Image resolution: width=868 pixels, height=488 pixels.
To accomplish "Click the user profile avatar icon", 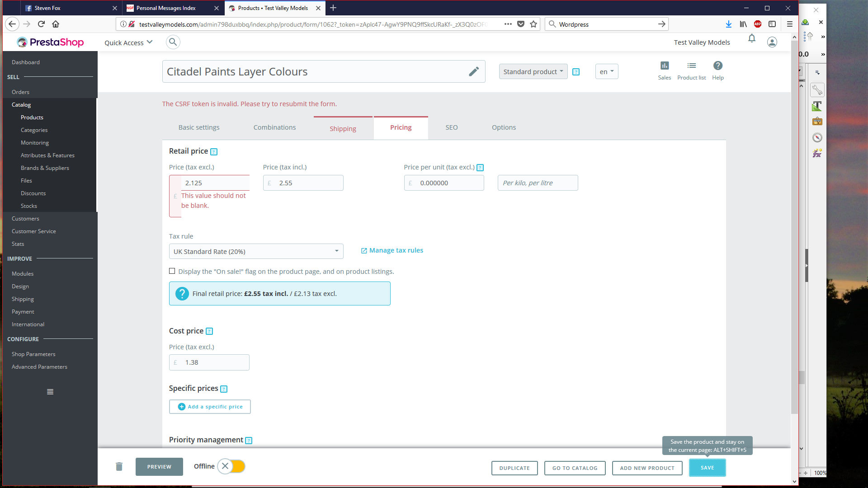I will click(x=772, y=42).
